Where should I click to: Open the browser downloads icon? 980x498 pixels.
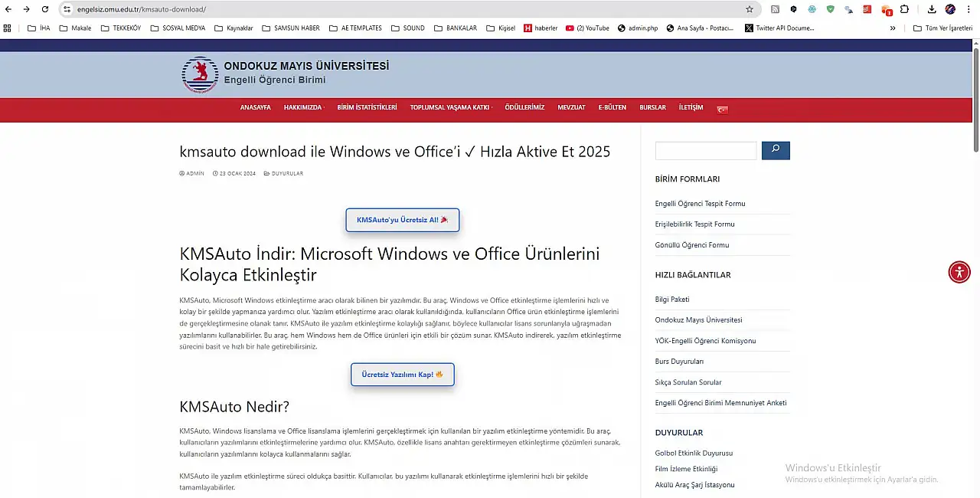pos(932,9)
